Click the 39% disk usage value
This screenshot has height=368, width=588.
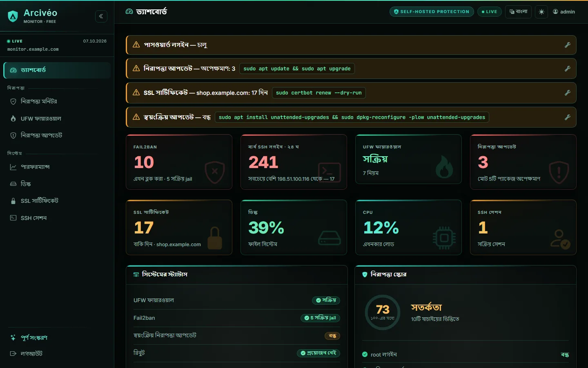click(x=266, y=228)
